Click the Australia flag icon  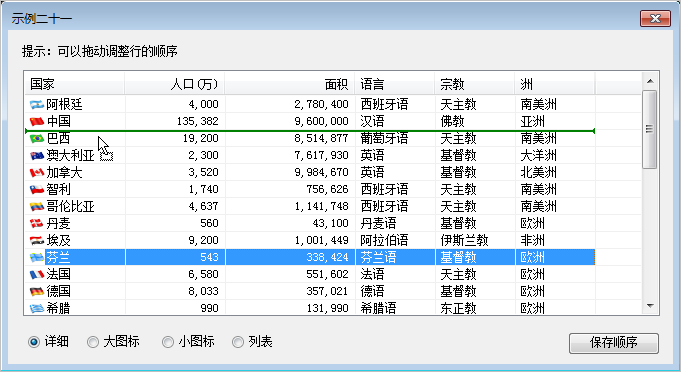coord(37,155)
